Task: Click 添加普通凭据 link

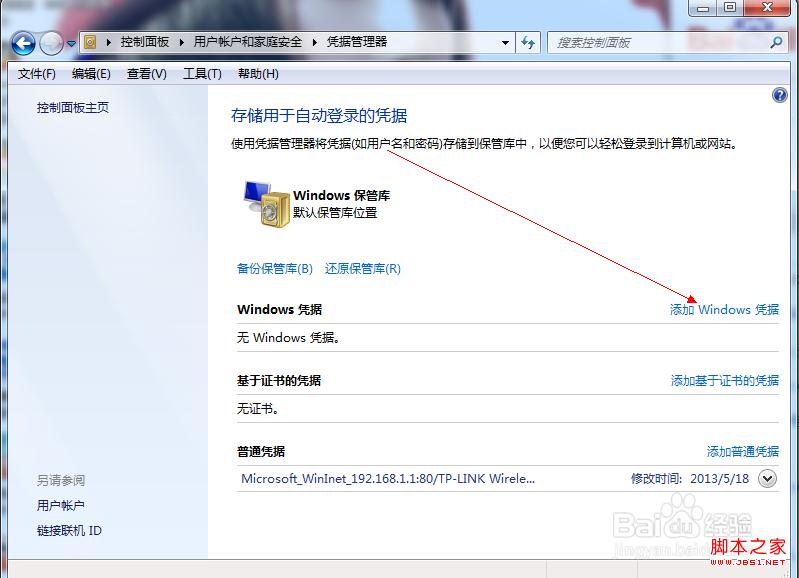Action: tap(743, 451)
